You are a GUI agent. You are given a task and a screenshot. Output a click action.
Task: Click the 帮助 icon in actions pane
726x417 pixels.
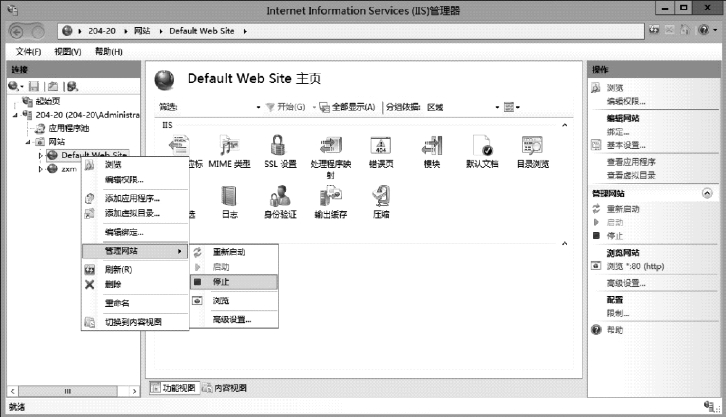(596, 330)
